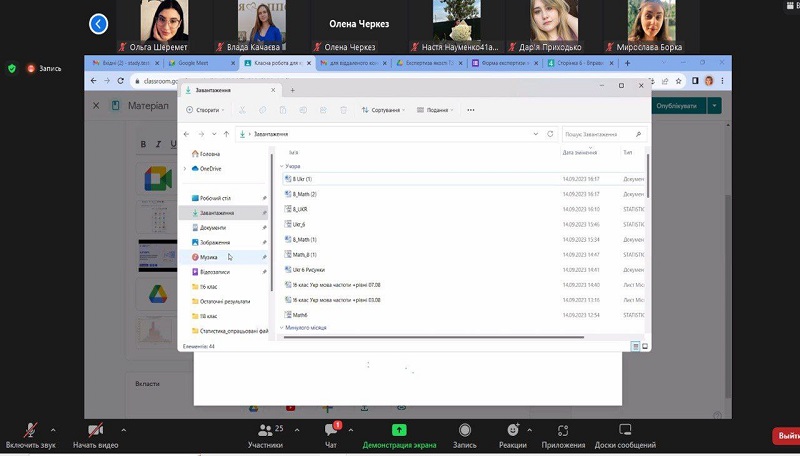Viewport: 800px width, 456px height.
Task: Click the Опублікувати button
Action: click(677, 106)
